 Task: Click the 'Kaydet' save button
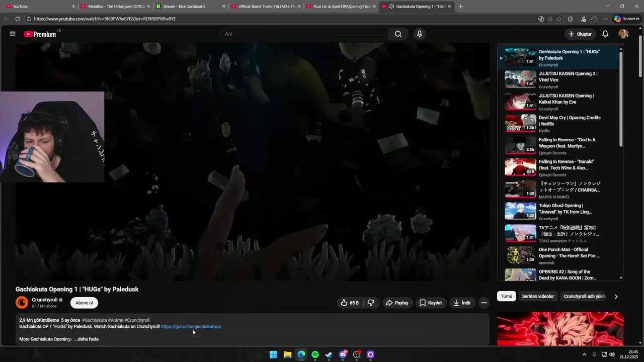pyautogui.click(x=431, y=303)
